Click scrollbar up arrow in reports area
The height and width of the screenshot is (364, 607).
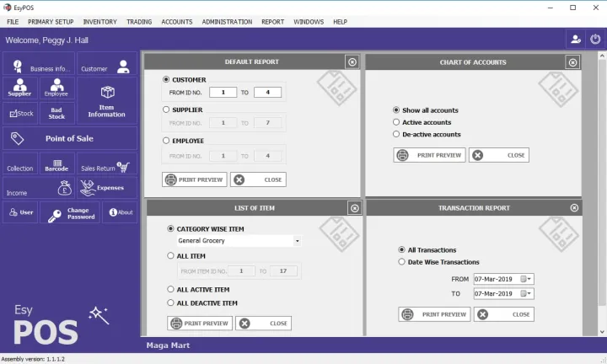[x=602, y=56]
